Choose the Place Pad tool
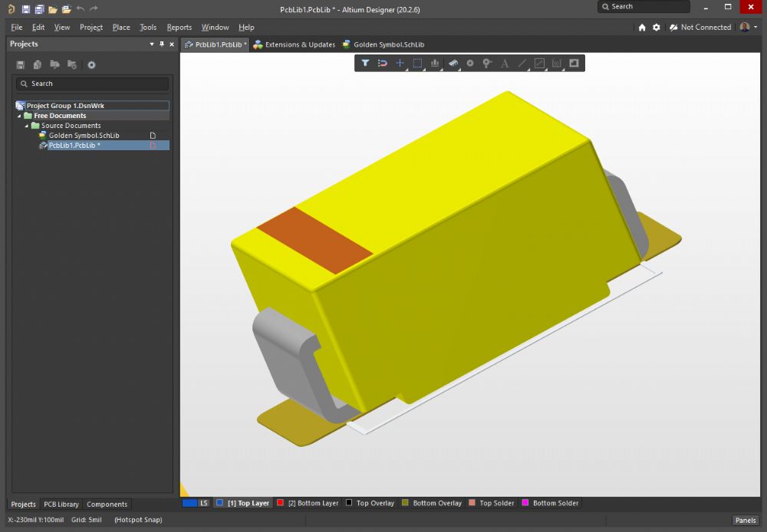The height and width of the screenshot is (532, 767). pos(470,63)
